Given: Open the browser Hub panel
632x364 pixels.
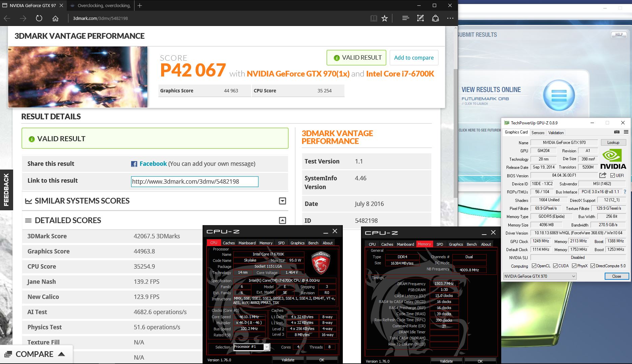Looking at the screenshot, I should click(x=405, y=18).
